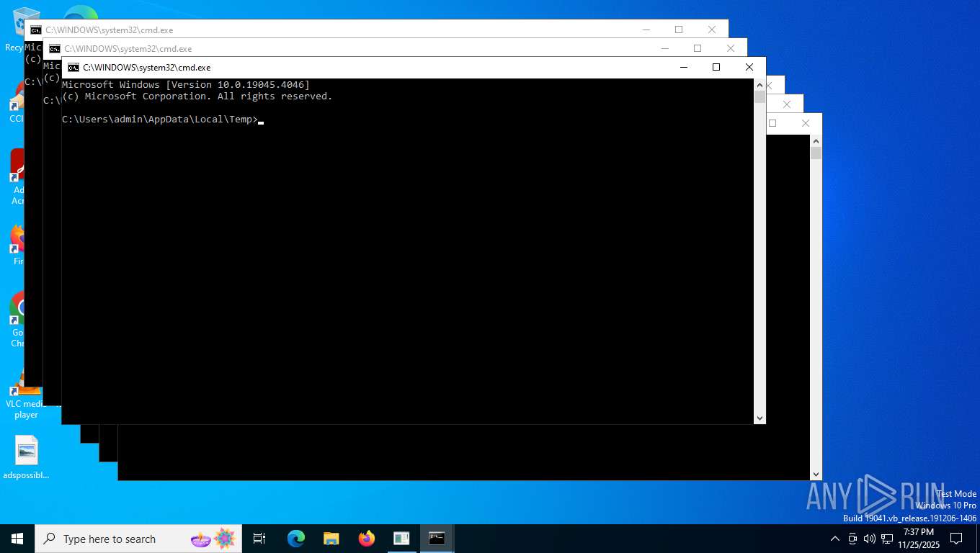Image resolution: width=980 pixels, height=553 pixels.
Task: Click the Type here to search box
Action: tap(138, 539)
